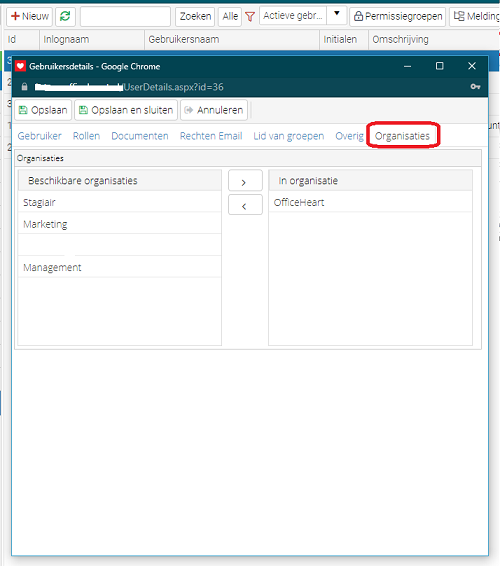500x566 pixels.
Task: Click the green refresh icon
Action: tap(65, 16)
